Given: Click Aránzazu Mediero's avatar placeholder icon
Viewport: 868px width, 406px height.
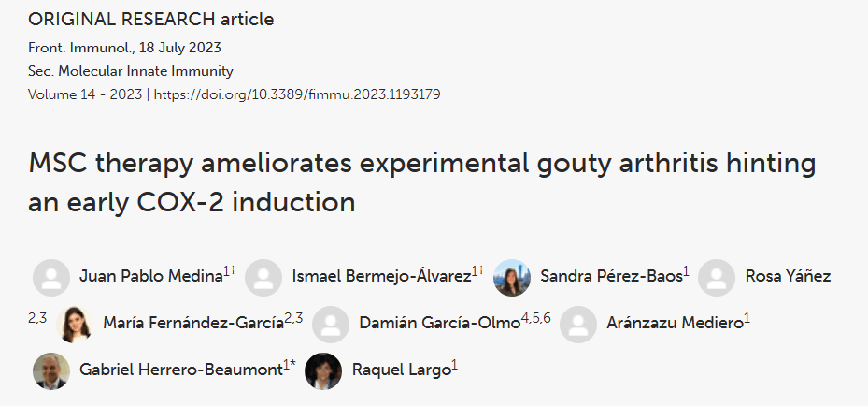Looking at the screenshot, I should [578, 324].
